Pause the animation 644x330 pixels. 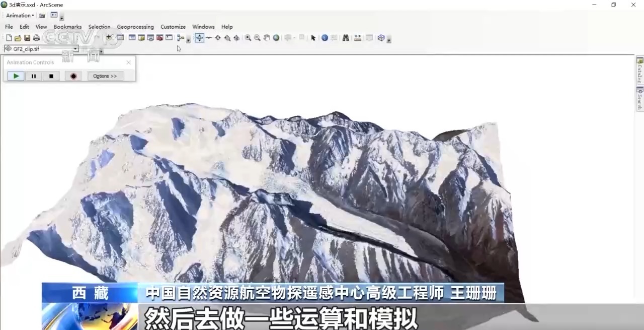pyautogui.click(x=34, y=76)
